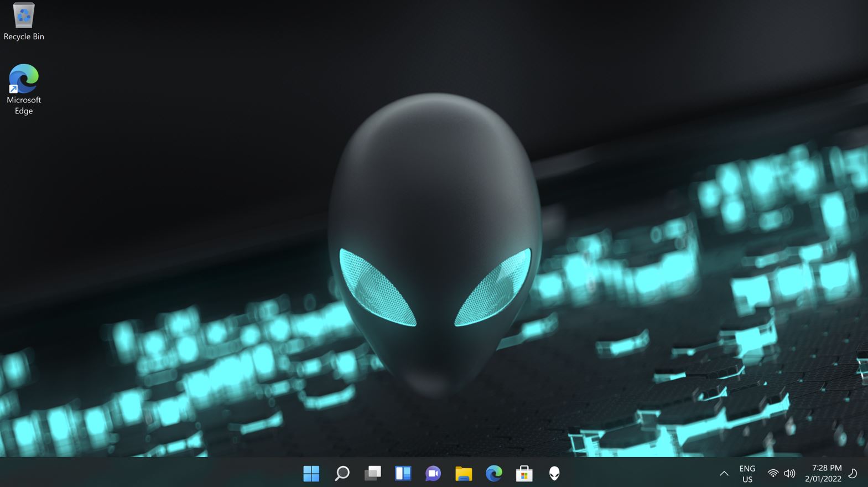Click the Wi-Fi network icon
This screenshot has height=487, width=868.
773,474
